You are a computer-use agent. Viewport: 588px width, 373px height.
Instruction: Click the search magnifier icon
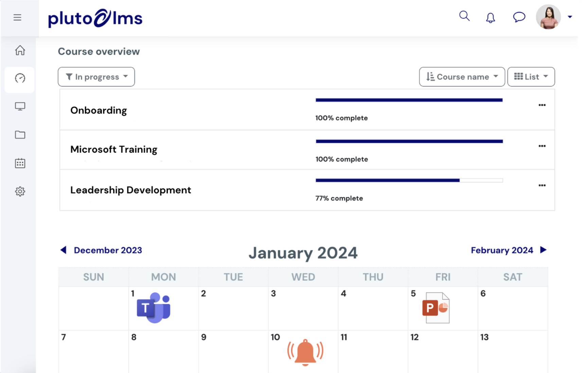(x=464, y=16)
